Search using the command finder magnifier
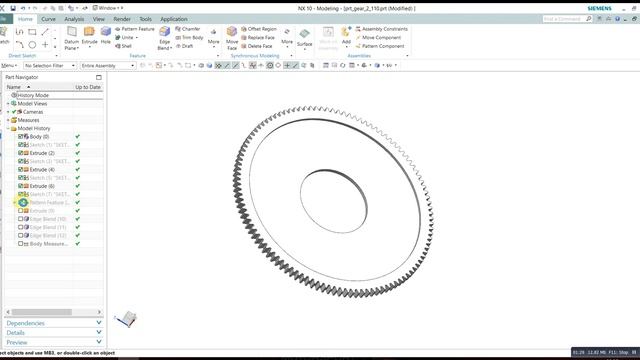Image resolution: width=640 pixels, height=360 pixels. click(x=589, y=19)
